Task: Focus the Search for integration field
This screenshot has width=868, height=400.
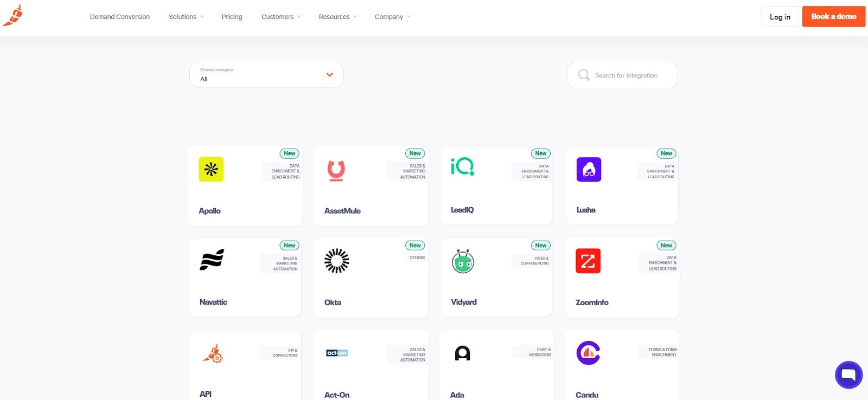Action: pos(622,75)
